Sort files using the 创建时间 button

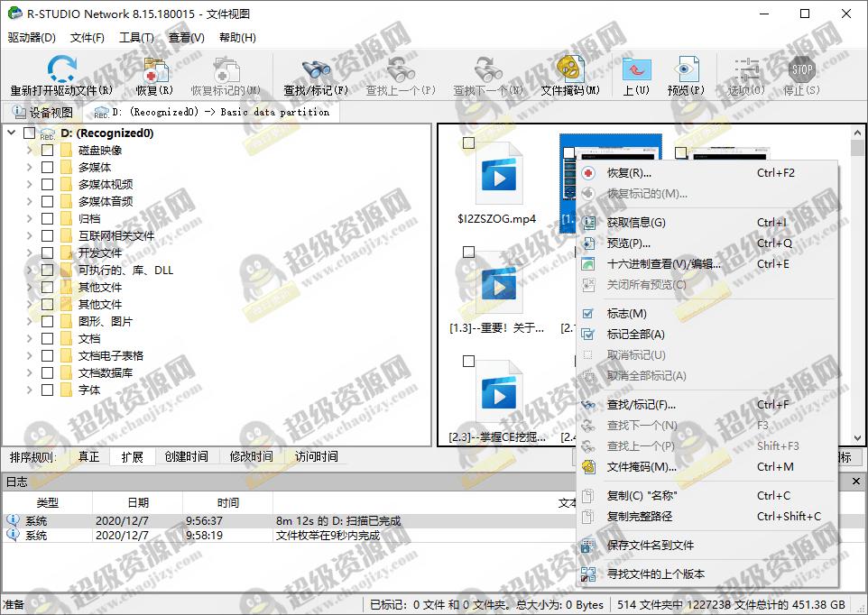click(x=186, y=457)
